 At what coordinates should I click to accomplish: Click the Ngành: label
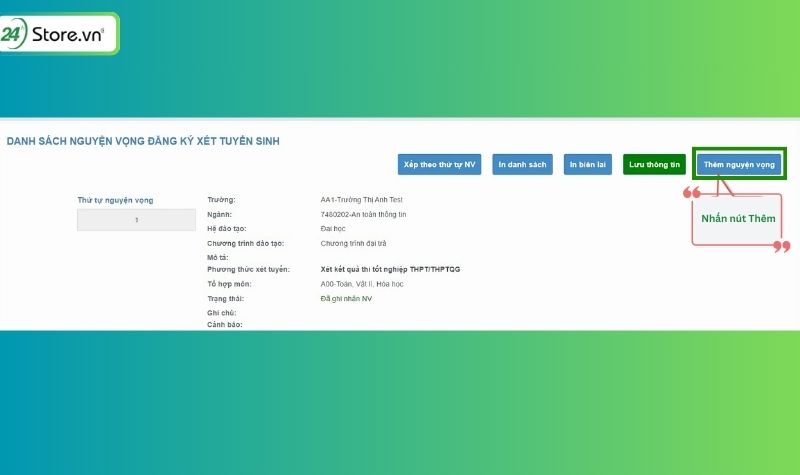[x=219, y=214]
